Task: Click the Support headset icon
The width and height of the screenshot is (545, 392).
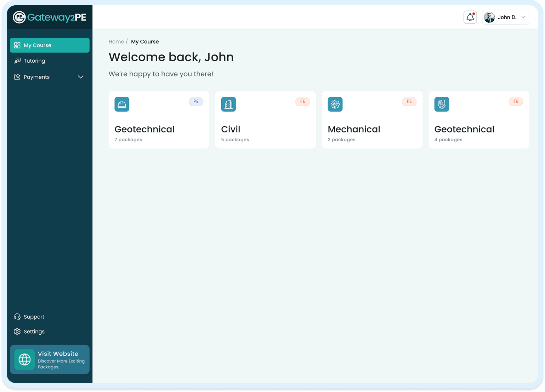Action: pyautogui.click(x=17, y=316)
